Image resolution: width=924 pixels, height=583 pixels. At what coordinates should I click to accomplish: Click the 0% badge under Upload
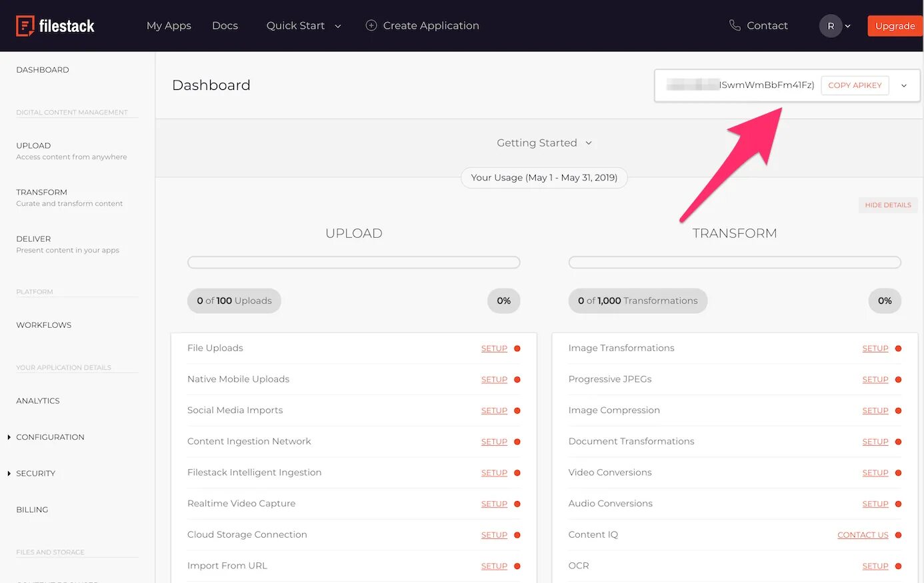(504, 301)
